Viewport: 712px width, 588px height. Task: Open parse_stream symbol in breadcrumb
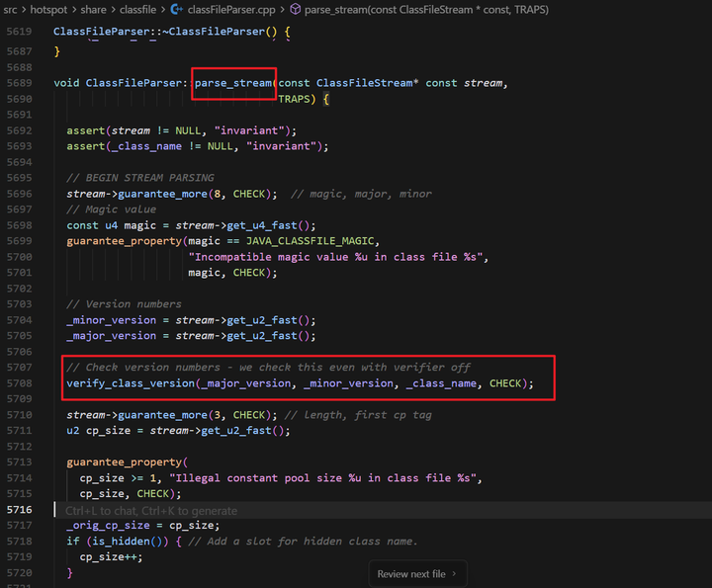click(x=426, y=10)
